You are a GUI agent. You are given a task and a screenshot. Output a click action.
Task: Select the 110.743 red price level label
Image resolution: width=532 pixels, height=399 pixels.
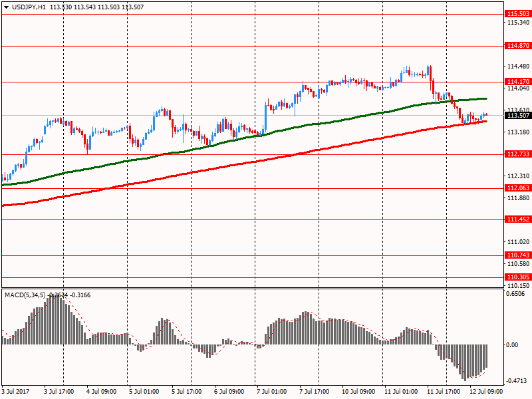click(x=518, y=255)
